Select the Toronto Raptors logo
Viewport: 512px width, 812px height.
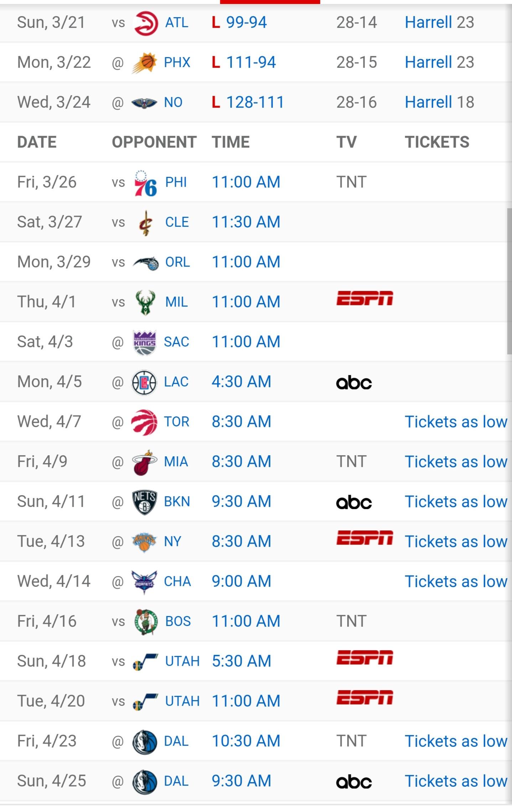(144, 422)
